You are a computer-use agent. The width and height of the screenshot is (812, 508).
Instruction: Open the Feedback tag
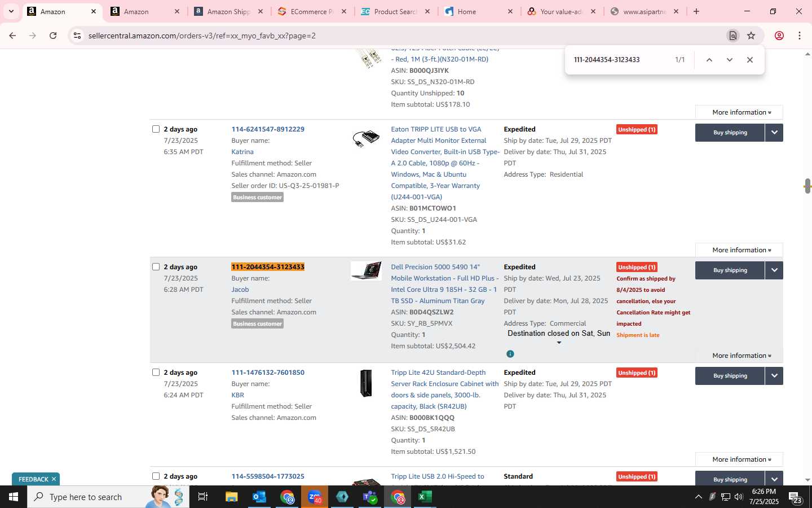point(33,479)
